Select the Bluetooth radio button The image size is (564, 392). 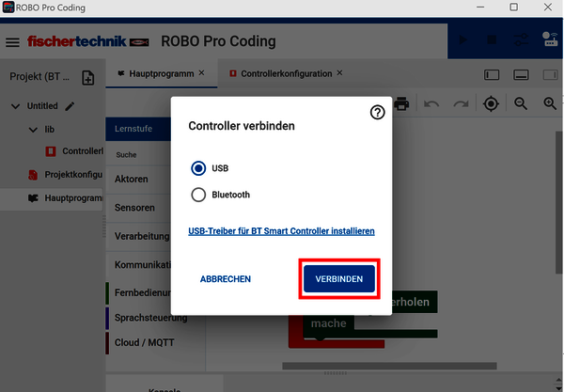click(x=198, y=195)
